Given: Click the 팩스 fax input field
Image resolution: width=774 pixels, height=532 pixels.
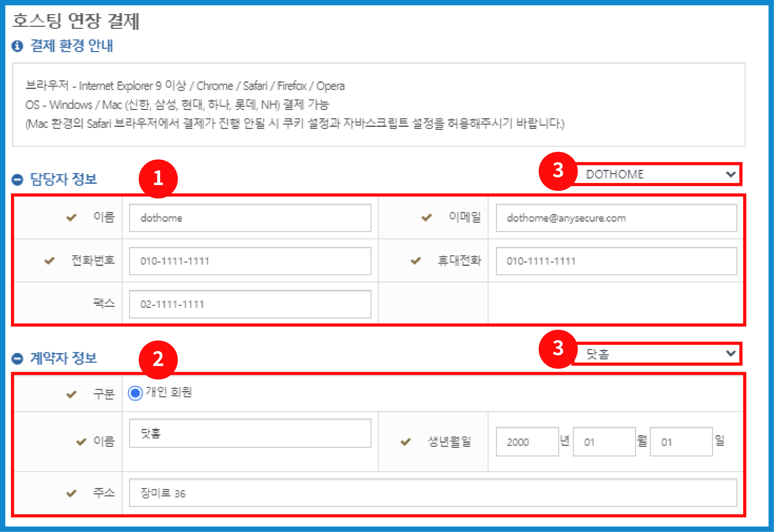Looking at the screenshot, I should point(250,304).
